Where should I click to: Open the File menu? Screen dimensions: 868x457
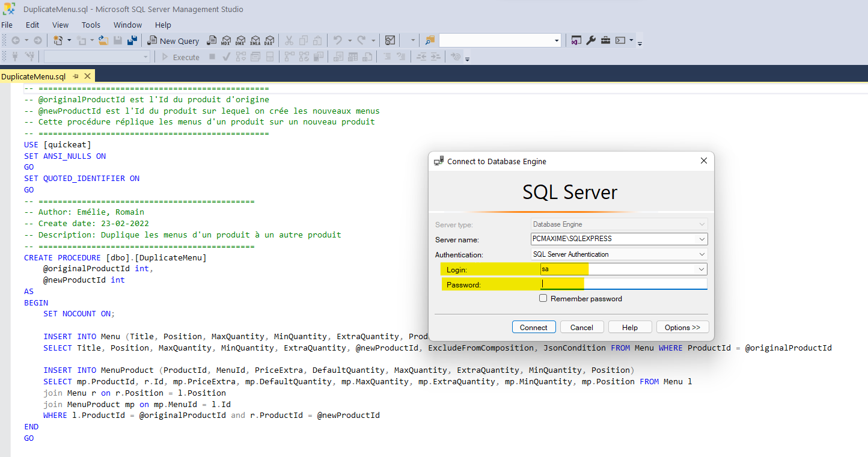click(x=7, y=25)
